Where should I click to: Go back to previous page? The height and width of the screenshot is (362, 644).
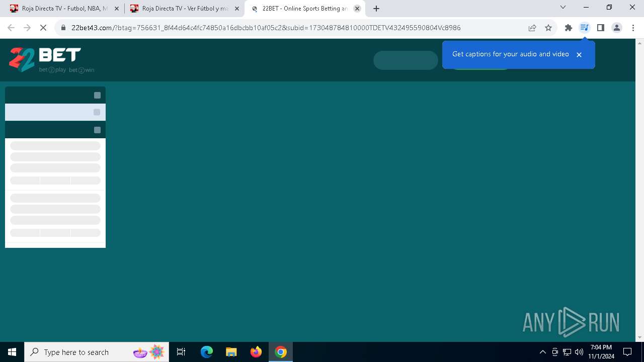(11, 28)
